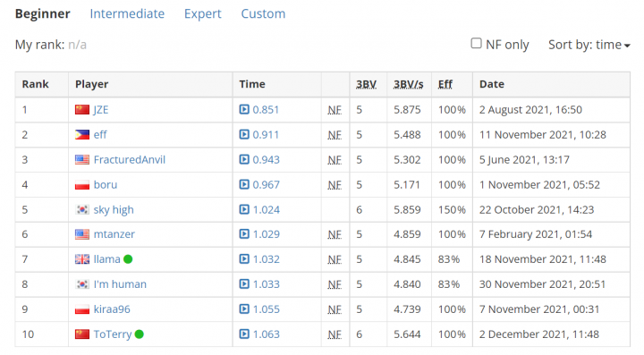The height and width of the screenshot is (355, 644).
Task: Click the 5.875 3BV/s value
Action: click(x=407, y=110)
